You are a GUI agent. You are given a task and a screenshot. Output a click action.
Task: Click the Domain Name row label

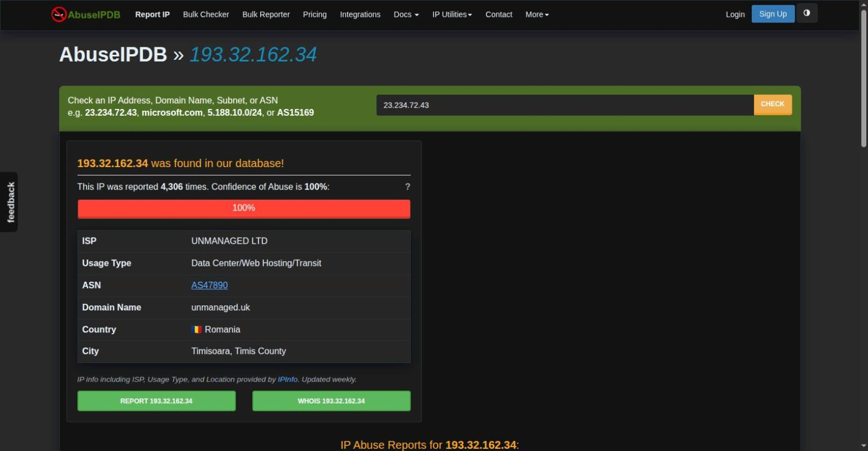pyautogui.click(x=112, y=308)
